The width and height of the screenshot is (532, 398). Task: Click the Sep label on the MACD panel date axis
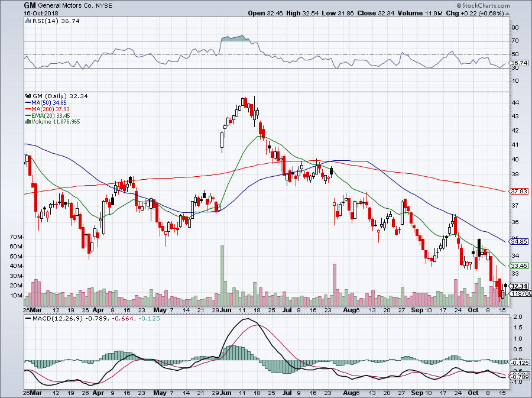417,393
